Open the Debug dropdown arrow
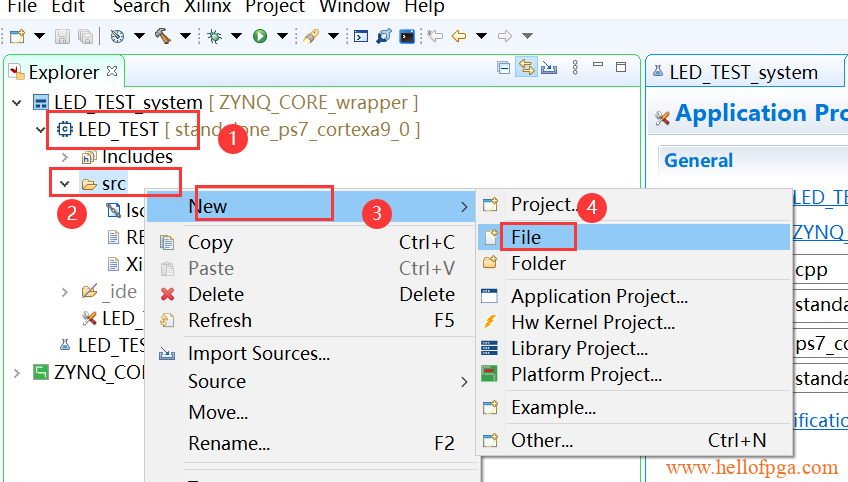Screen dimensions: 848x482 click(x=236, y=36)
